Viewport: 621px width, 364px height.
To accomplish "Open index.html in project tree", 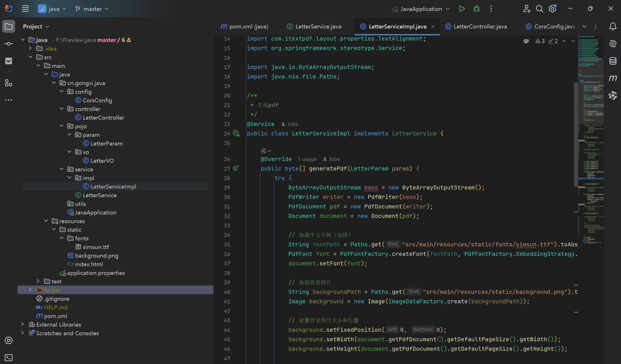I will (85, 264).
